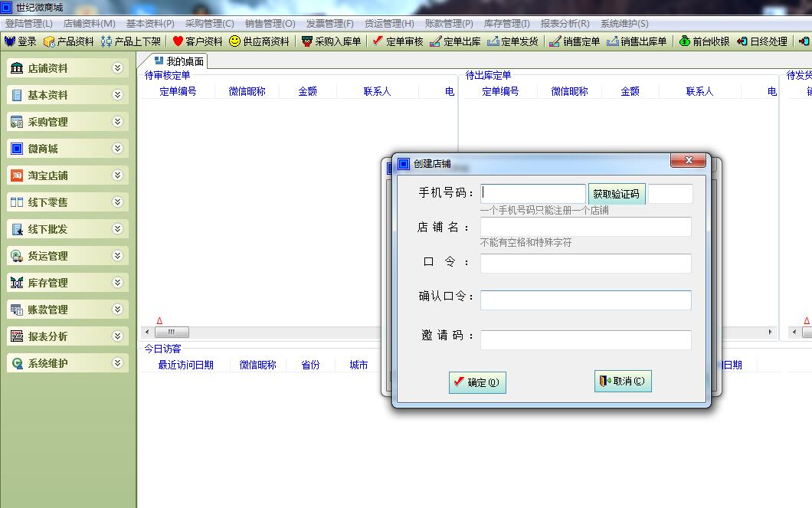
Task: Click the 采购入库单 toolbar icon
Action: click(x=336, y=42)
